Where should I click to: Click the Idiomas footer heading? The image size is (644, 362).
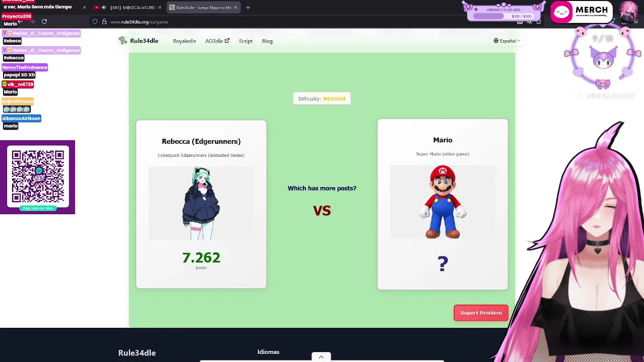pyautogui.click(x=268, y=352)
